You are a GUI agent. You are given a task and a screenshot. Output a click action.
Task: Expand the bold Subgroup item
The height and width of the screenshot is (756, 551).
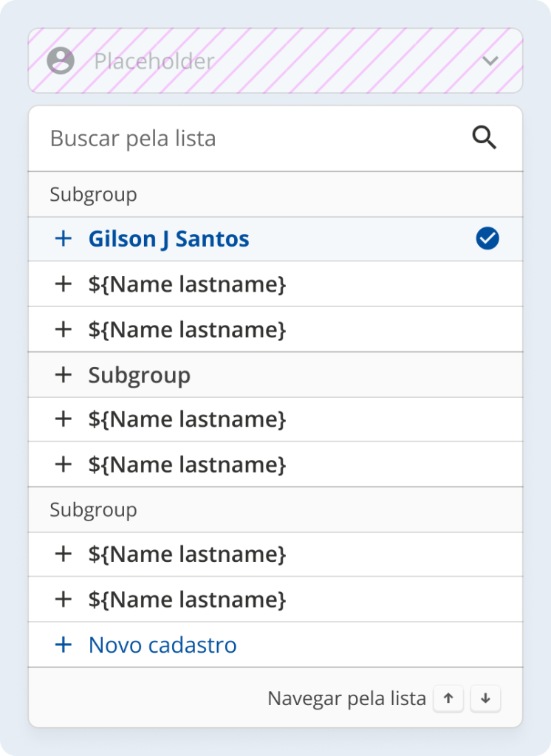[140, 375]
